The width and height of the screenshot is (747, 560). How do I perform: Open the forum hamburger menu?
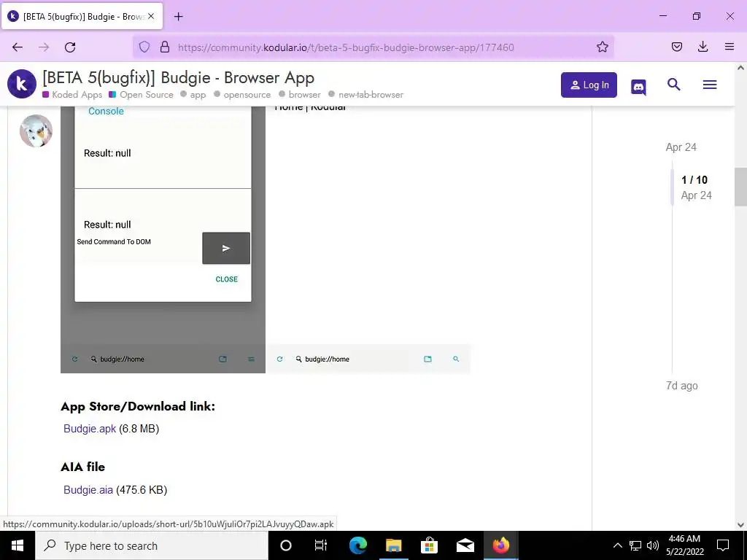pos(710,85)
